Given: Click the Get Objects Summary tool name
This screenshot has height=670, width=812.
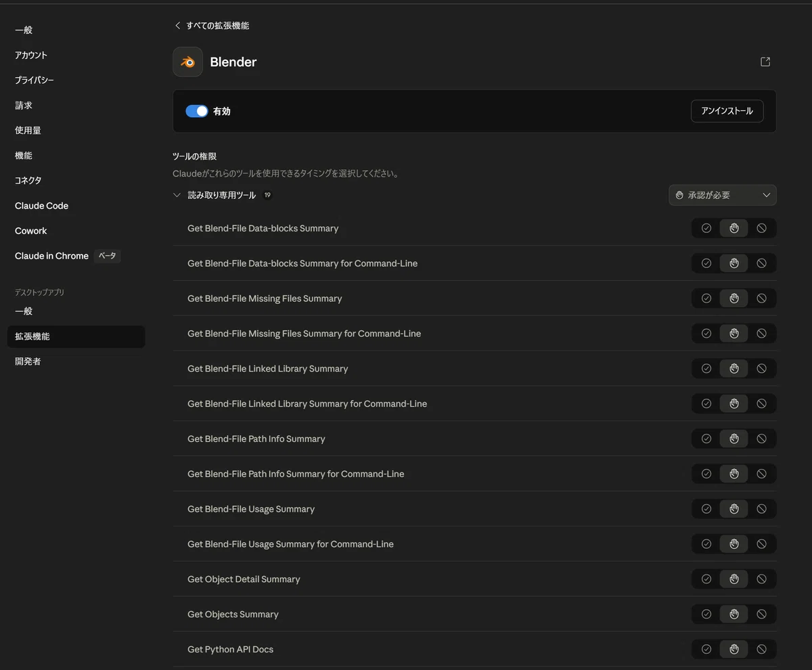Looking at the screenshot, I should 233,615.
